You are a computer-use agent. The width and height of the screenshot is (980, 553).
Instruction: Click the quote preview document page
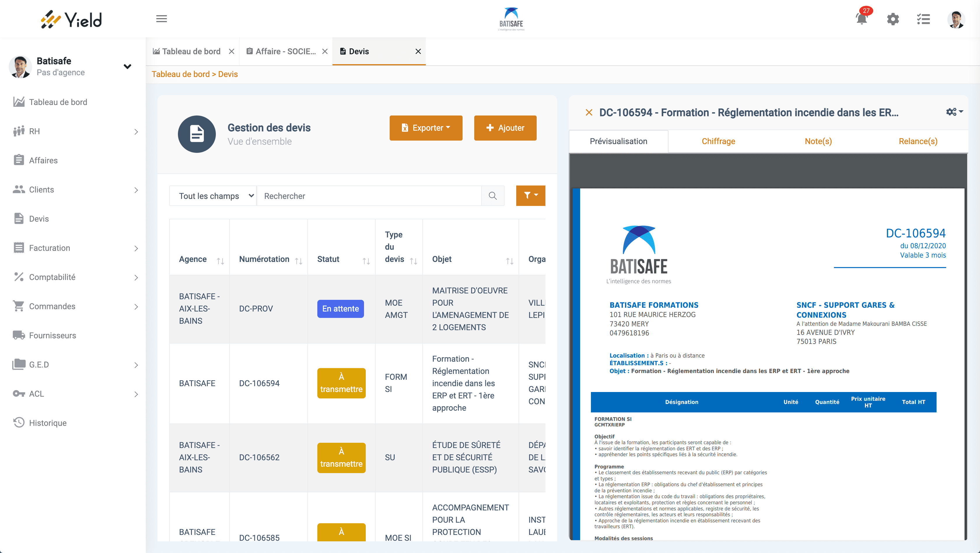coord(769,364)
